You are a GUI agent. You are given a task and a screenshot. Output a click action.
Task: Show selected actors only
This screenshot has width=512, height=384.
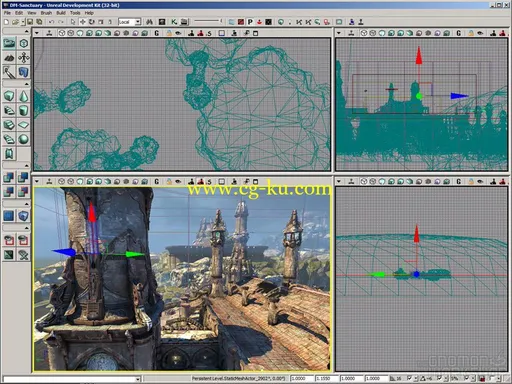[9, 240]
